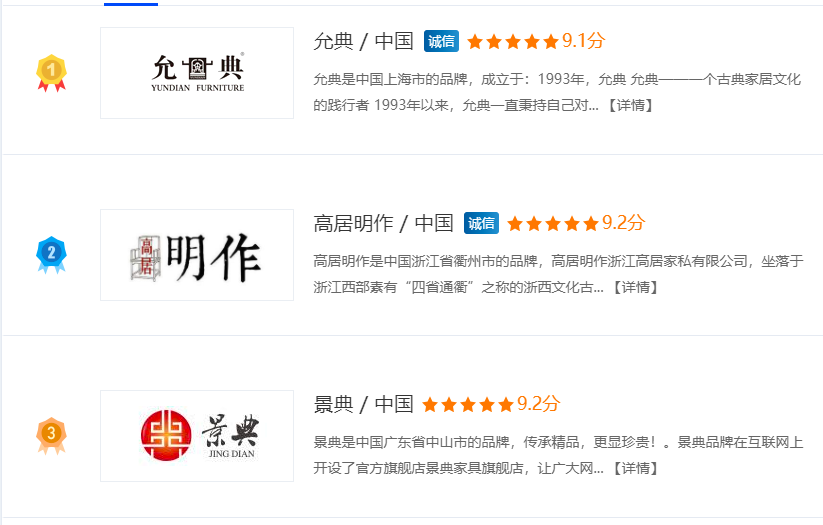Open the 景典 / 中国 brand title

click(363, 404)
